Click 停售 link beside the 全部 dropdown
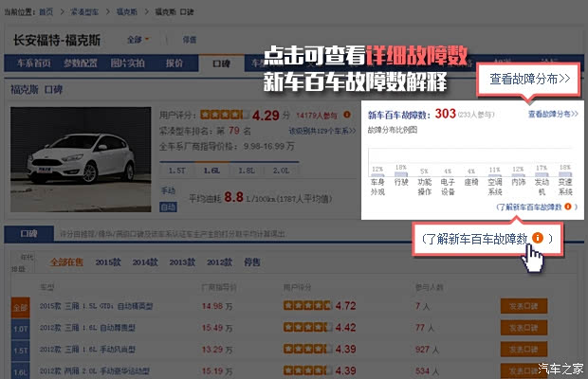The height and width of the screenshot is (379, 588). 190,40
